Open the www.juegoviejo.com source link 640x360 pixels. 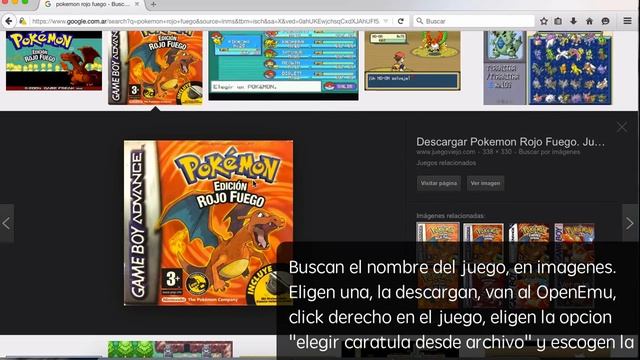pyautogui.click(x=446, y=152)
